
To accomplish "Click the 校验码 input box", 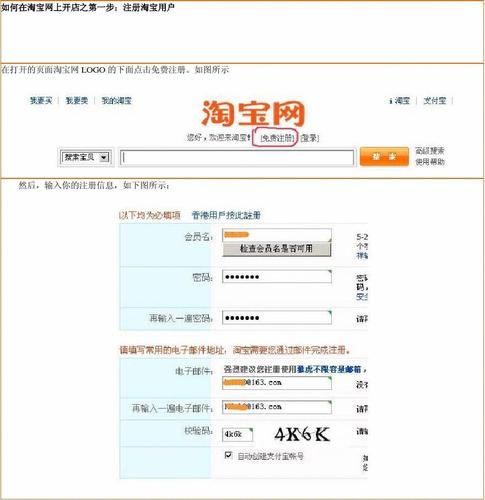I will pos(237,434).
